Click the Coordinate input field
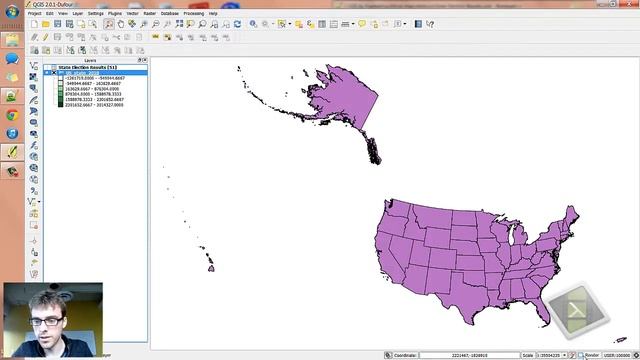The width and height of the screenshot is (640, 360). click(469, 356)
